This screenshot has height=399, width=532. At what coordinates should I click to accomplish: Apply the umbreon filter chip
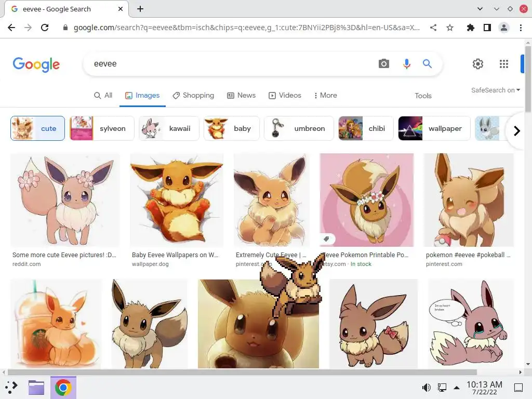tap(299, 128)
